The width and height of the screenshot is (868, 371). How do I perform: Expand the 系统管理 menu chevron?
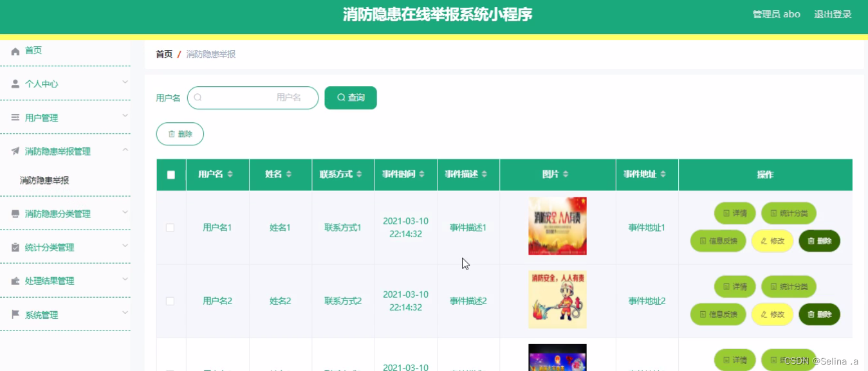125,312
